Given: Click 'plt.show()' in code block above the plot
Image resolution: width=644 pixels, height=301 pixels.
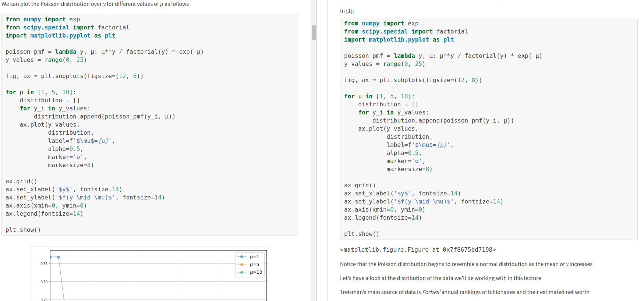Looking at the screenshot, I should [23, 230].
